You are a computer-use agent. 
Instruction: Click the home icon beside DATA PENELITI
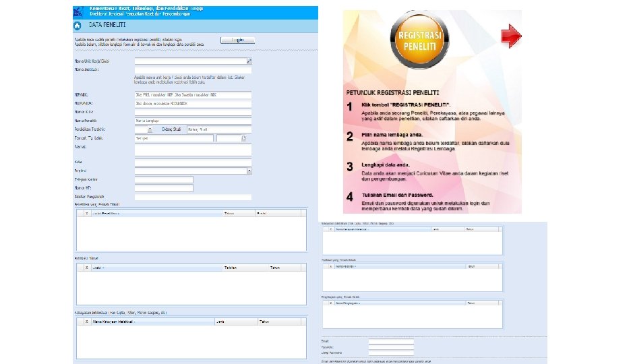point(78,26)
